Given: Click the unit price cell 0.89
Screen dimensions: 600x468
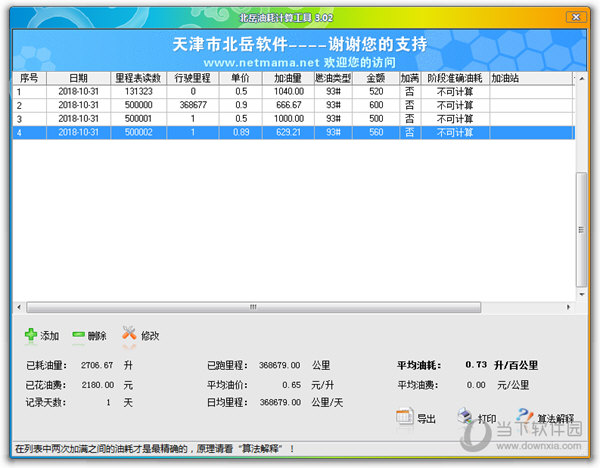Looking at the screenshot, I should (241, 132).
